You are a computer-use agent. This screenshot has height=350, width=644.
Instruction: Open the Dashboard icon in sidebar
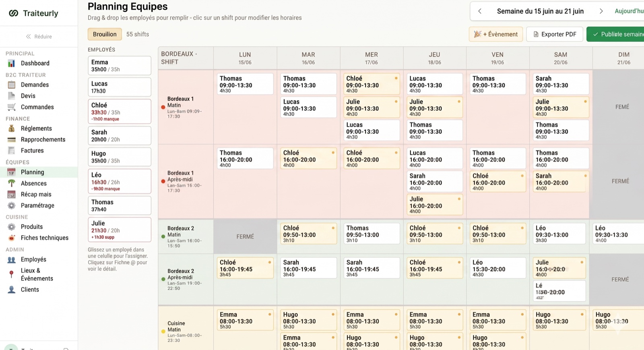tap(11, 63)
